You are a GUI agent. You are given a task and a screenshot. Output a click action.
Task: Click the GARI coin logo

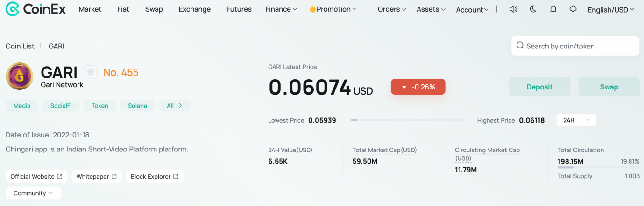pyautogui.click(x=19, y=76)
